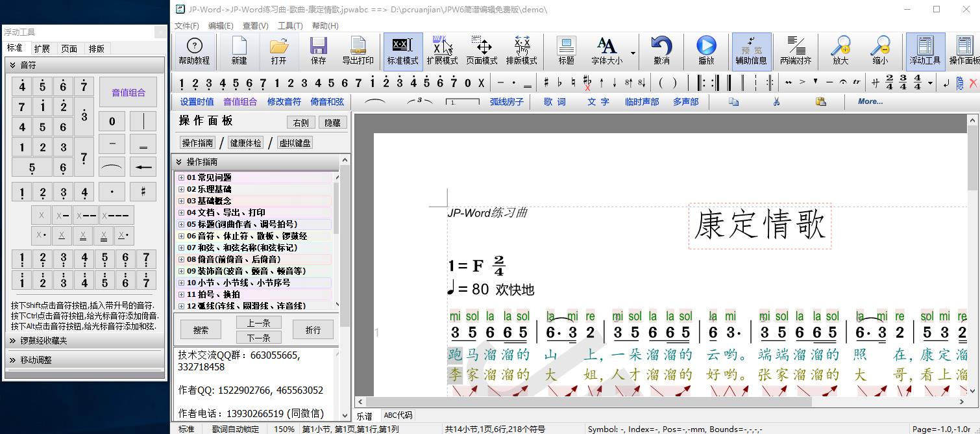Screen dimensions: 980x434
Task: Switch to the ABC代码 tab
Action: 398,415
